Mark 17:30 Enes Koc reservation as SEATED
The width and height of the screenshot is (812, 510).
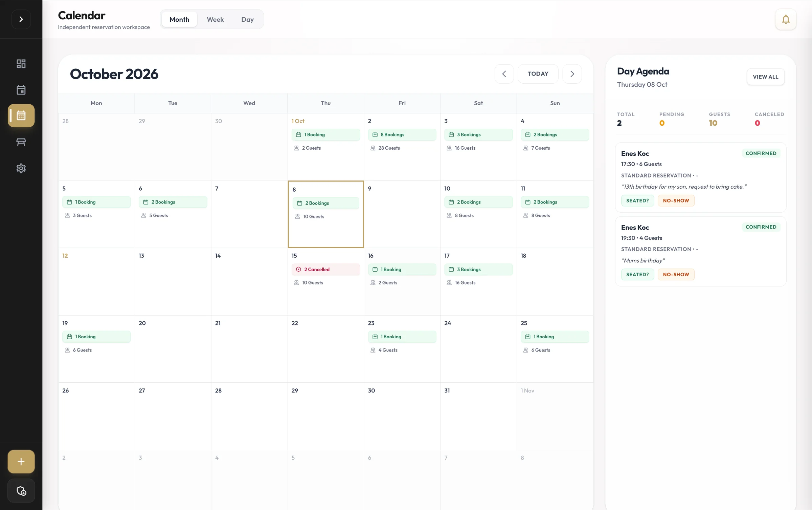[637, 200]
